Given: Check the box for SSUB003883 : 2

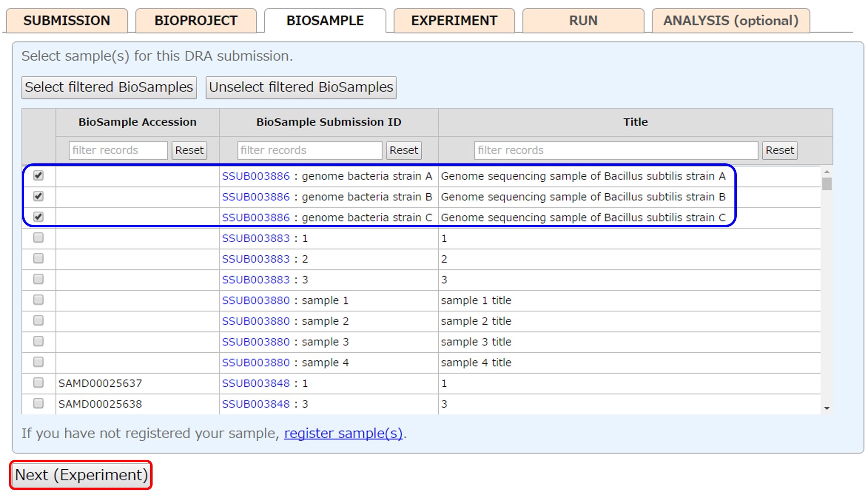Looking at the screenshot, I should tap(38, 259).
